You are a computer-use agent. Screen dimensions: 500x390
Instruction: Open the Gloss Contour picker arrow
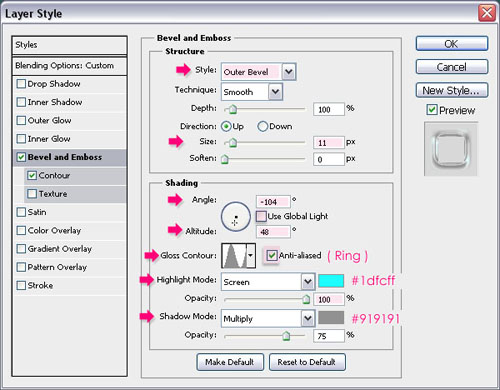[251, 256]
